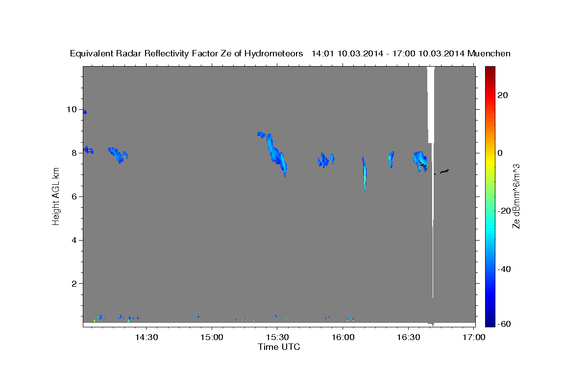Click the dark red top of the colorbar
588x392 pixels.
[x=490, y=70]
